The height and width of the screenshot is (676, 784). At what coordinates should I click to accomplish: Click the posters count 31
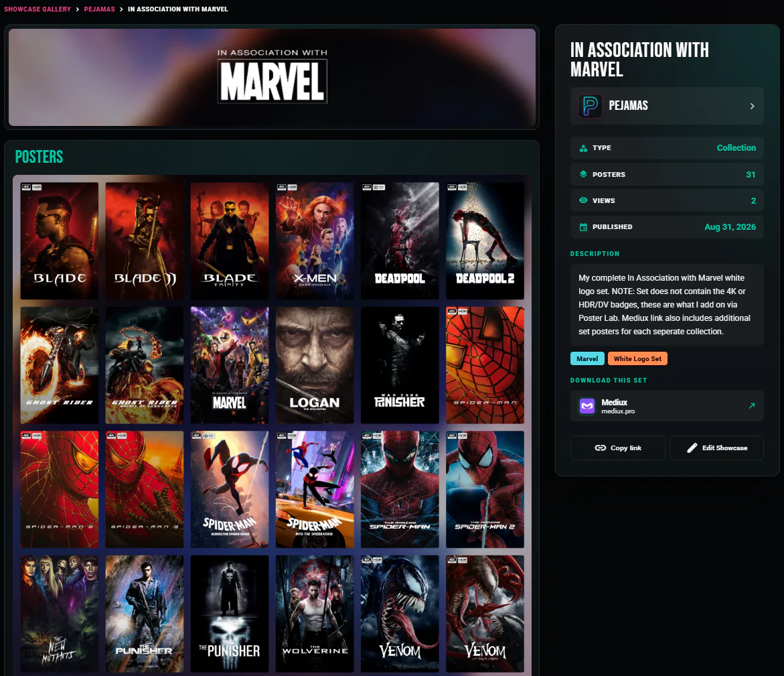click(x=751, y=175)
